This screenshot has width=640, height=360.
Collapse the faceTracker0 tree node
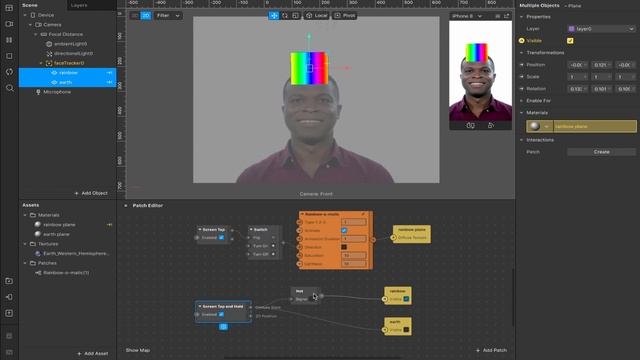coord(41,63)
